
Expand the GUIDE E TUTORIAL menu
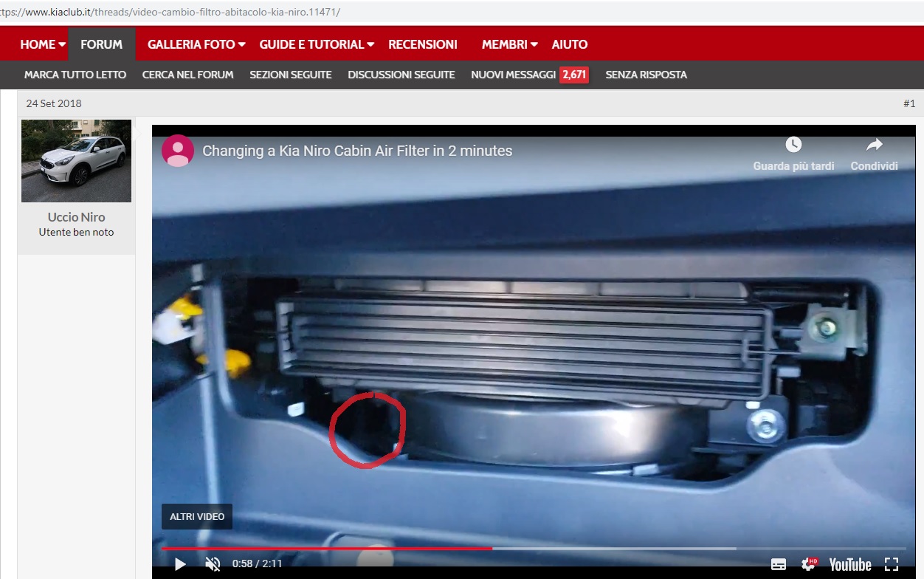click(317, 44)
